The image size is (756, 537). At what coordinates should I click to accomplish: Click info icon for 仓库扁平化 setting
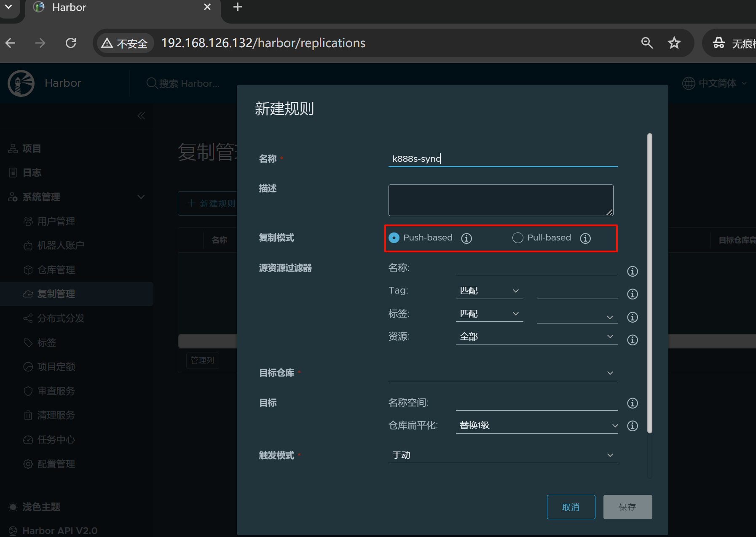632,426
